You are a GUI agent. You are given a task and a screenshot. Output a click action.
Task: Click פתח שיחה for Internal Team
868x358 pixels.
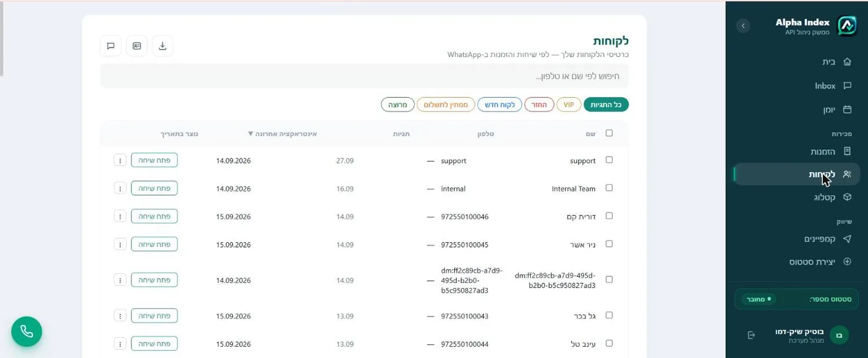coord(154,188)
